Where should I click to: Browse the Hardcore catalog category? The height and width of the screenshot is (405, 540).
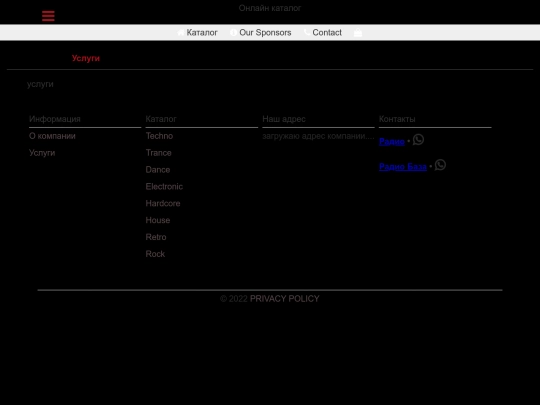click(x=163, y=204)
